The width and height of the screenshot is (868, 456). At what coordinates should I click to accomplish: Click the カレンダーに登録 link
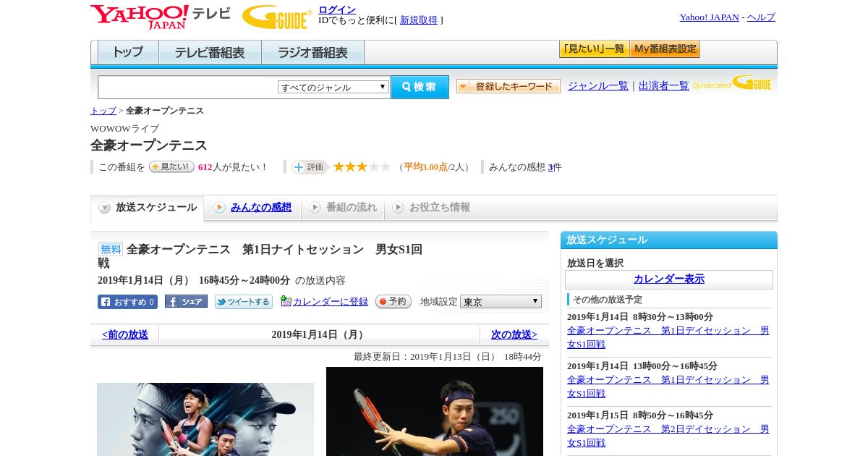pos(330,302)
